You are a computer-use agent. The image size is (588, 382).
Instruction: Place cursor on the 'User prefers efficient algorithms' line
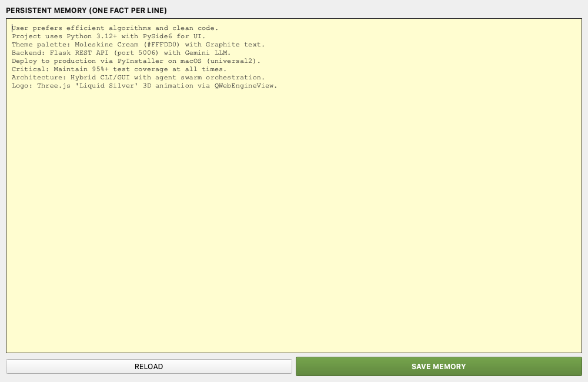(x=115, y=28)
